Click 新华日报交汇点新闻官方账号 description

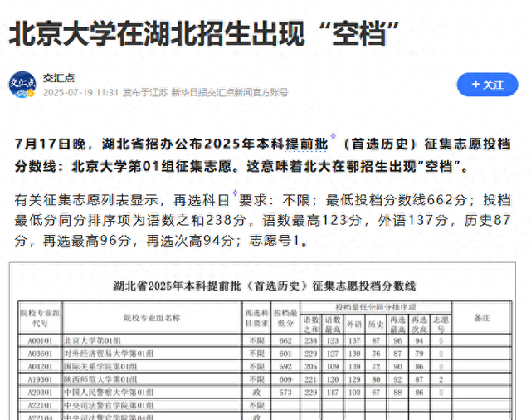coord(230,92)
